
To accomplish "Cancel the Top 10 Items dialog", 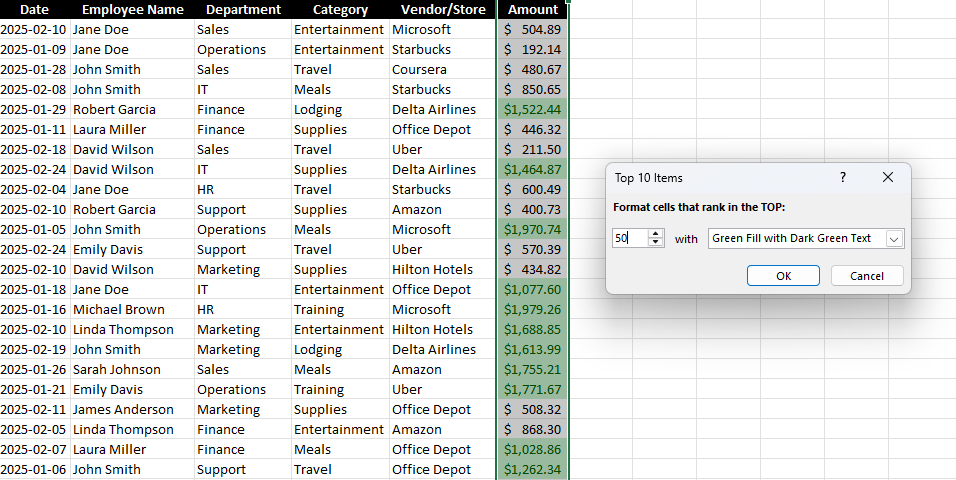I will [x=866, y=276].
